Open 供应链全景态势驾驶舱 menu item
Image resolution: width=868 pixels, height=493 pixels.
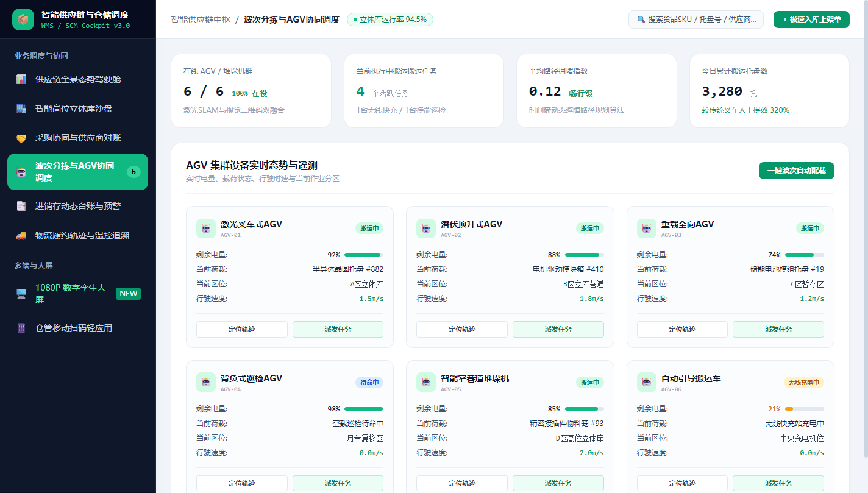click(x=77, y=79)
